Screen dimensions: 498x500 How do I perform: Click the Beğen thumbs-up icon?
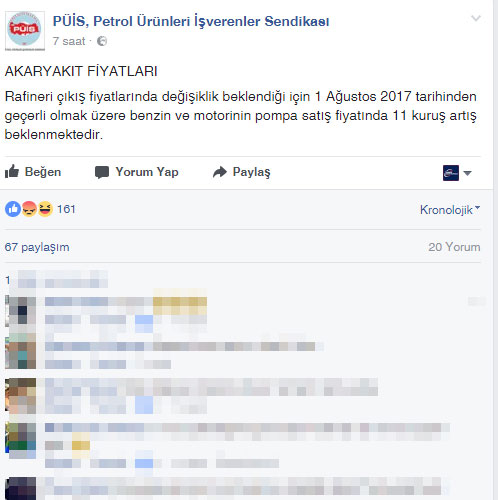pyautogui.click(x=12, y=172)
